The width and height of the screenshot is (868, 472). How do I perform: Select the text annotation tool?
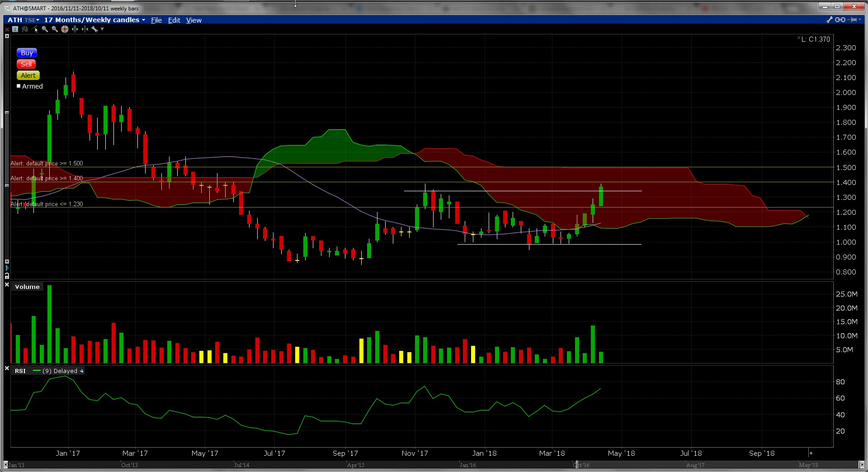click(15, 29)
